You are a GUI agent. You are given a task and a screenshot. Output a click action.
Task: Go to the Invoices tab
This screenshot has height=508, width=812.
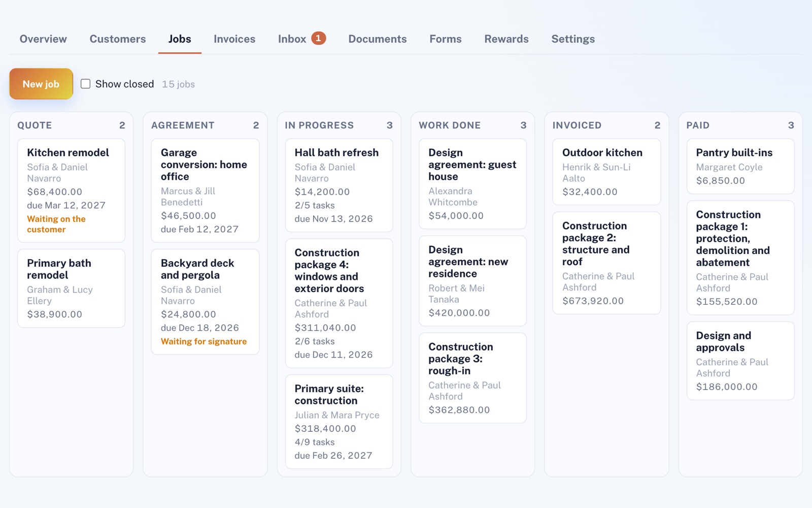pyautogui.click(x=234, y=39)
